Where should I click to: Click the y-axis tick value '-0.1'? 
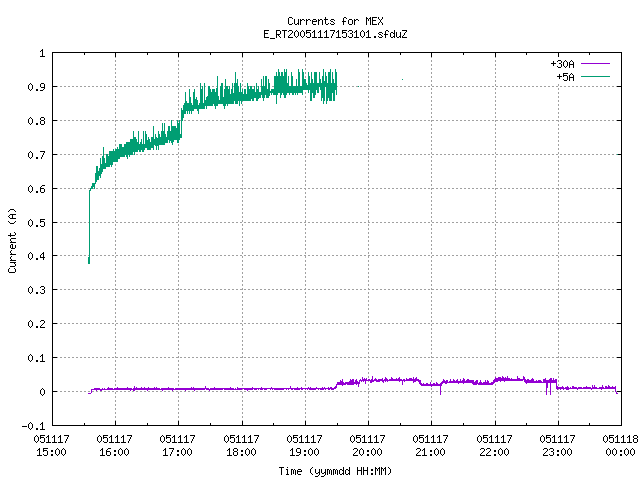tap(33, 426)
